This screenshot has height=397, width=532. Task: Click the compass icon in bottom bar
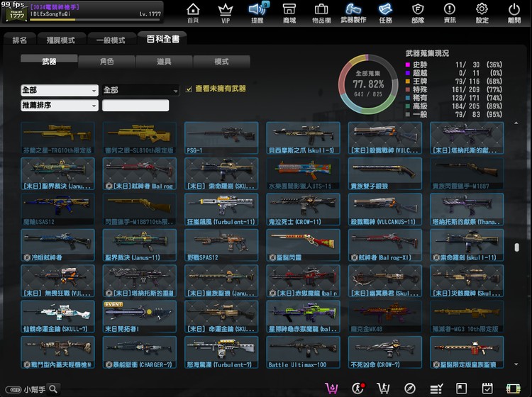coord(410,388)
